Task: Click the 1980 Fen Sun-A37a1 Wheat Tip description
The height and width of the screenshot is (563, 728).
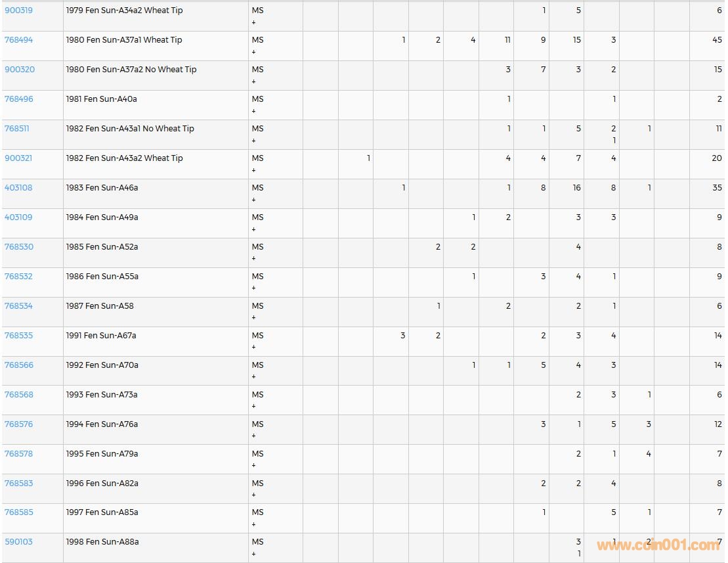Action: click(124, 40)
